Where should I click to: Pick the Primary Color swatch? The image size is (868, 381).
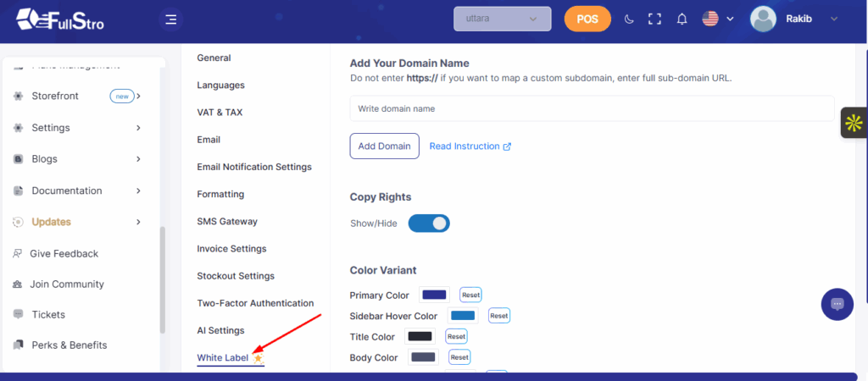(x=434, y=295)
